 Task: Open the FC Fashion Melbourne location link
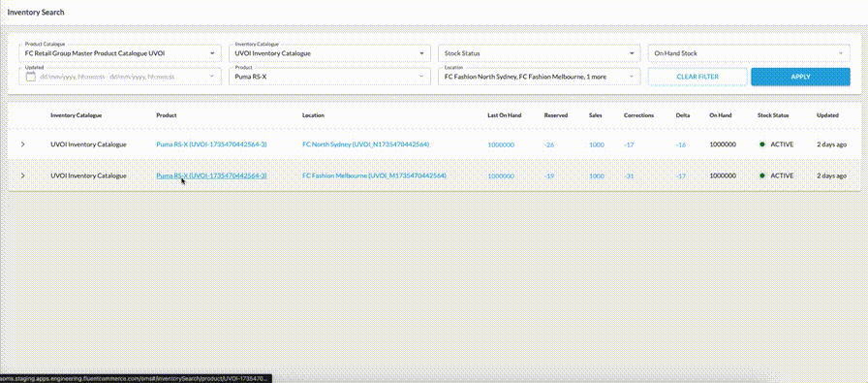374,176
